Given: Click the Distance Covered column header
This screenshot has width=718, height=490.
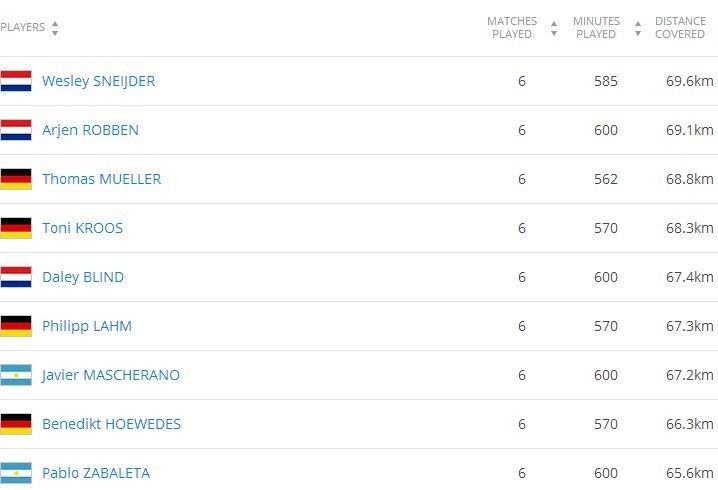Looking at the screenshot, I should tap(680, 28).
